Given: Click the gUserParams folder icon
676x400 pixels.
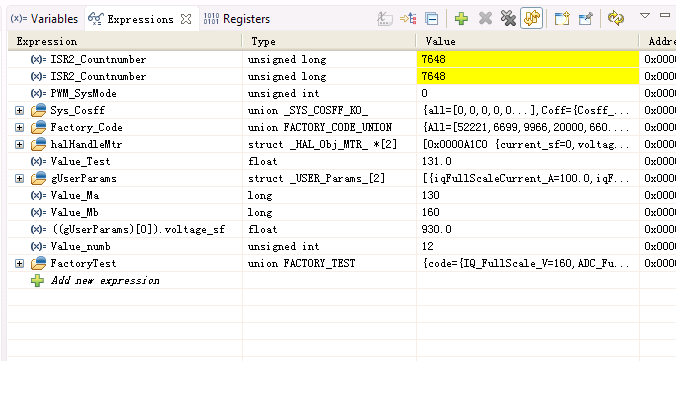Looking at the screenshot, I should coord(38,178).
